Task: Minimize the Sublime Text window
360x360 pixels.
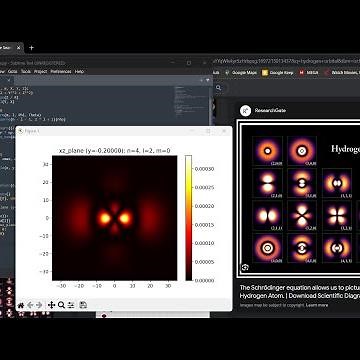Action: point(173,63)
